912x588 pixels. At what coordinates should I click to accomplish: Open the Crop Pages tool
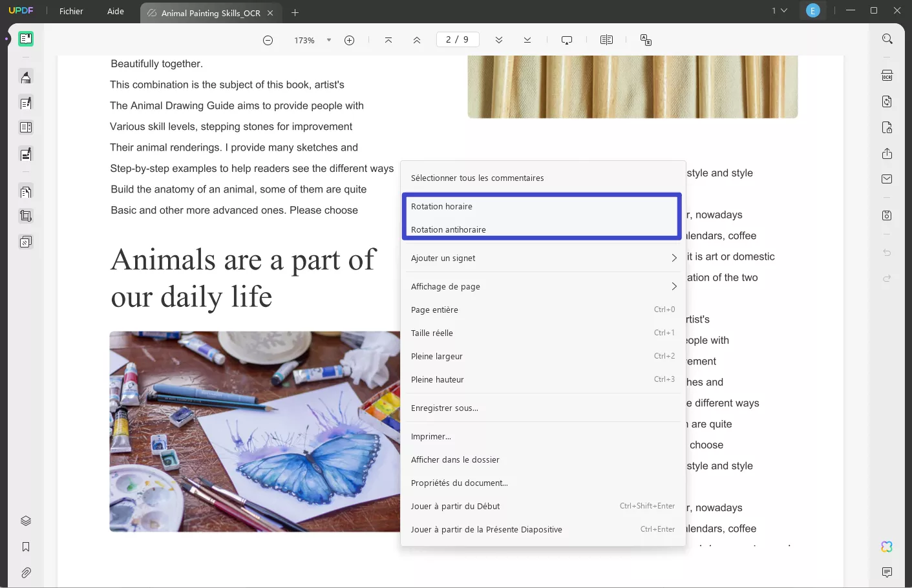click(x=26, y=215)
